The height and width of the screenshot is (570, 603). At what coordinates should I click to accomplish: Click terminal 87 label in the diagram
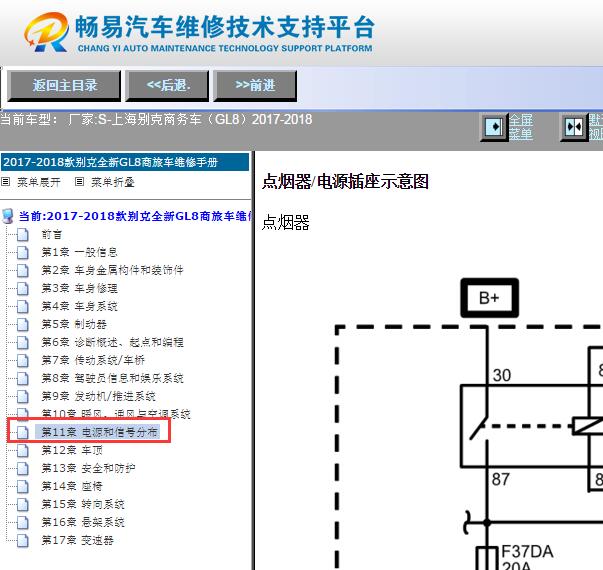coord(500,479)
